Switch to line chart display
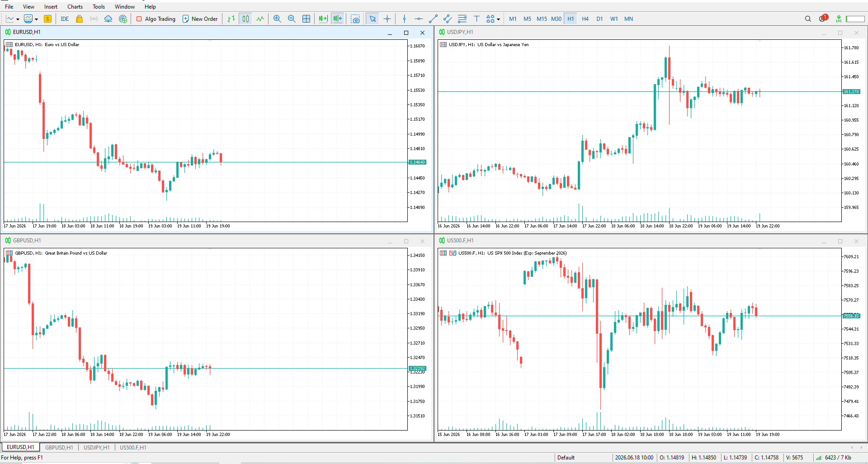Screen dimensions: 868x464 pos(260,19)
